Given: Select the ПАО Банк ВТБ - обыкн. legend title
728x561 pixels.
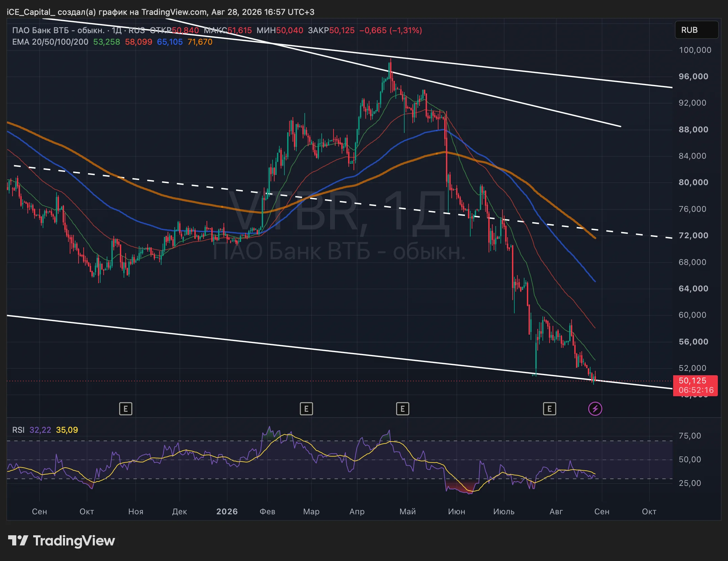Looking at the screenshot, I should (x=58, y=30).
